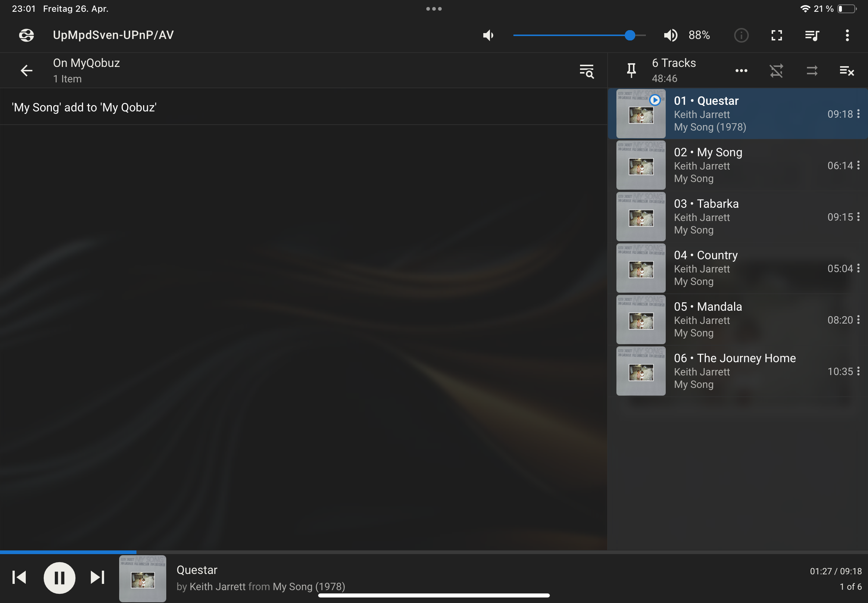
Task: Click the volume down speaker icon
Action: coord(488,35)
